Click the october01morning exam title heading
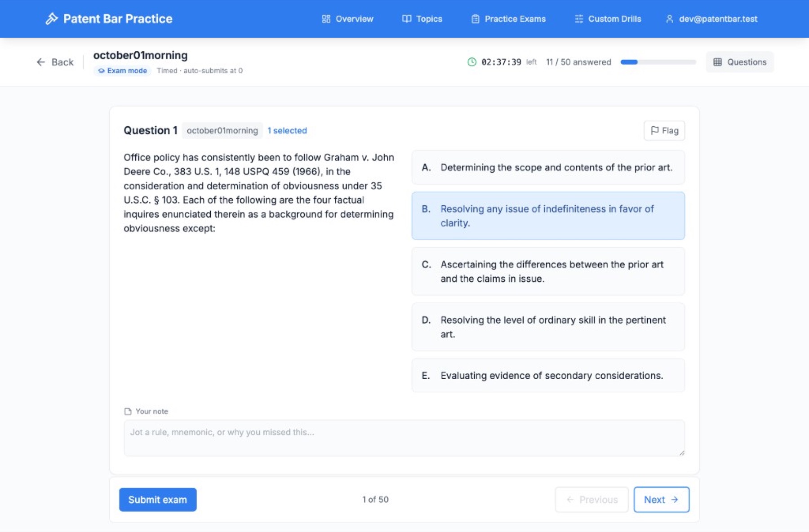The width and height of the screenshot is (809, 532). point(140,55)
